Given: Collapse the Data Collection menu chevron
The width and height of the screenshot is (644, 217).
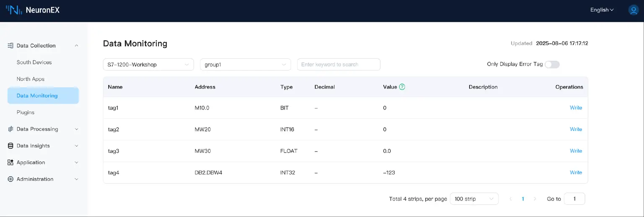Looking at the screenshot, I should 76,45.
